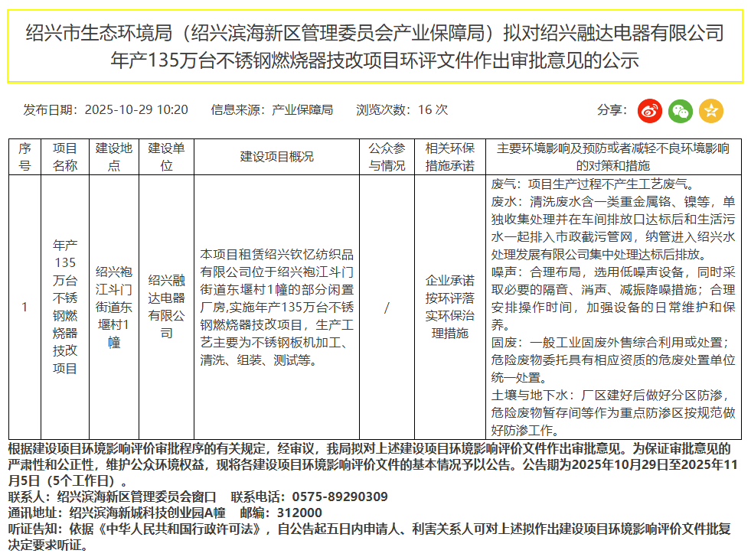751x560 pixels.
Task: Click the 公众参与情况 column header
Action: (387, 157)
